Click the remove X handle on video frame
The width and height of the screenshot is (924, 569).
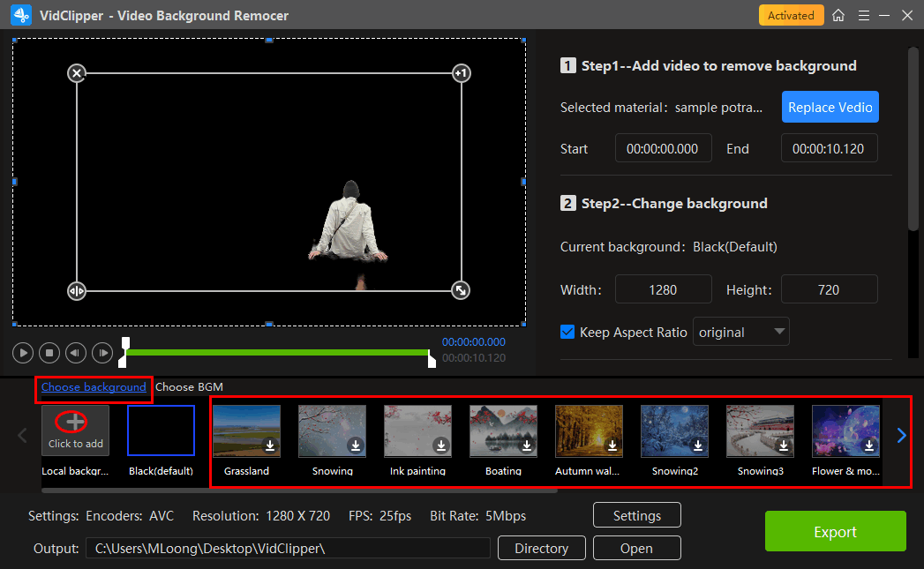click(77, 73)
